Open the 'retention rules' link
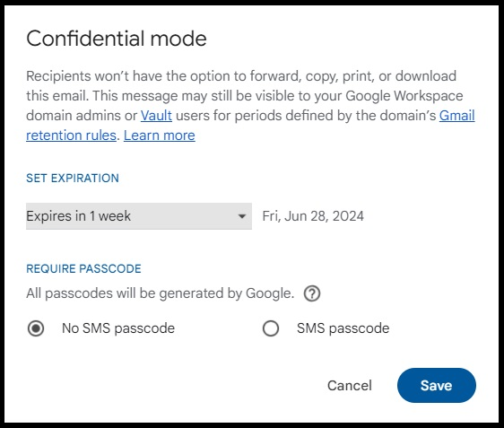The width and height of the screenshot is (504, 428). [x=71, y=135]
